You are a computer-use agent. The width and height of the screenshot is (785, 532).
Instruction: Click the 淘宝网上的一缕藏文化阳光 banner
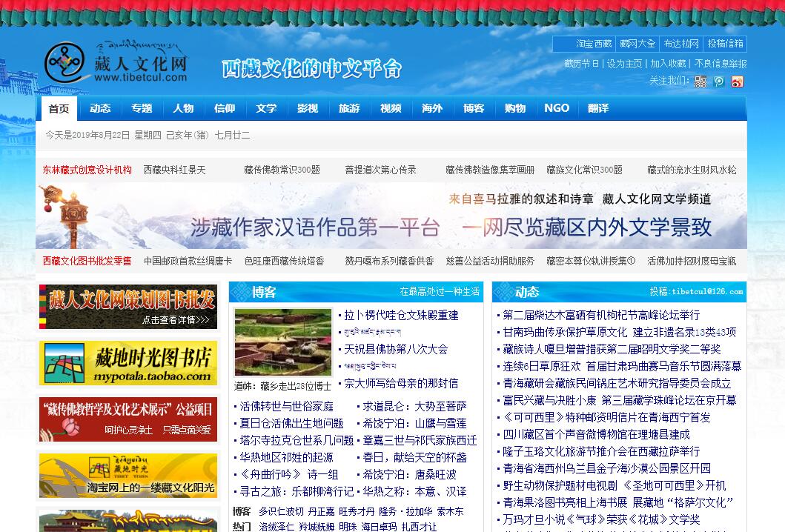tap(128, 476)
